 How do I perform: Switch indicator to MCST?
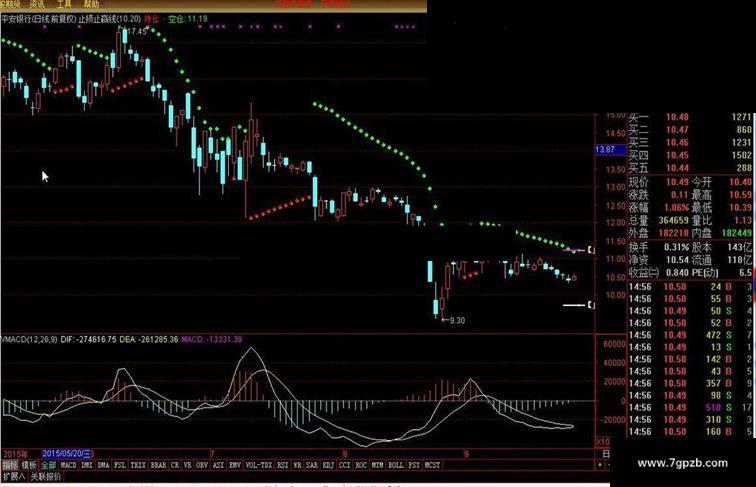click(x=432, y=465)
